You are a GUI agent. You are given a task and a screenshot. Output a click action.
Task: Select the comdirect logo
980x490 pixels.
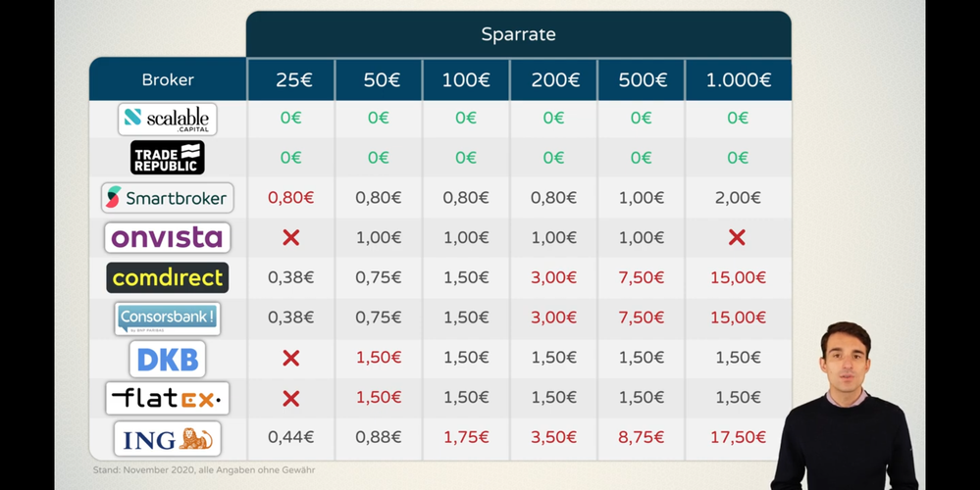(167, 277)
